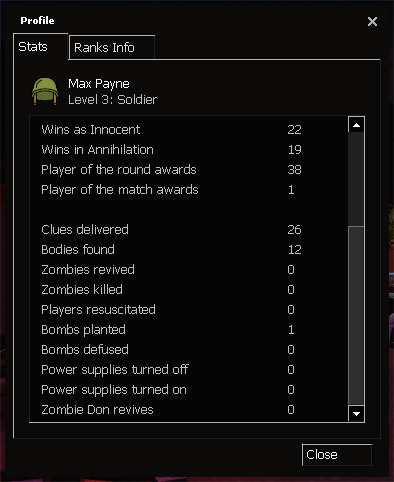Screen dimensions: 394x482
Task: Click the scrollbar track above the thumb
Action: (x=356, y=179)
